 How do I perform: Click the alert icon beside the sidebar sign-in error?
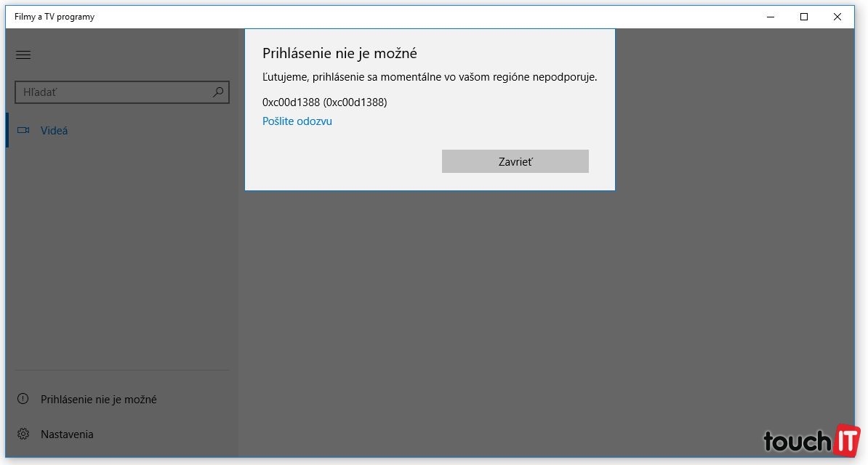click(x=23, y=399)
